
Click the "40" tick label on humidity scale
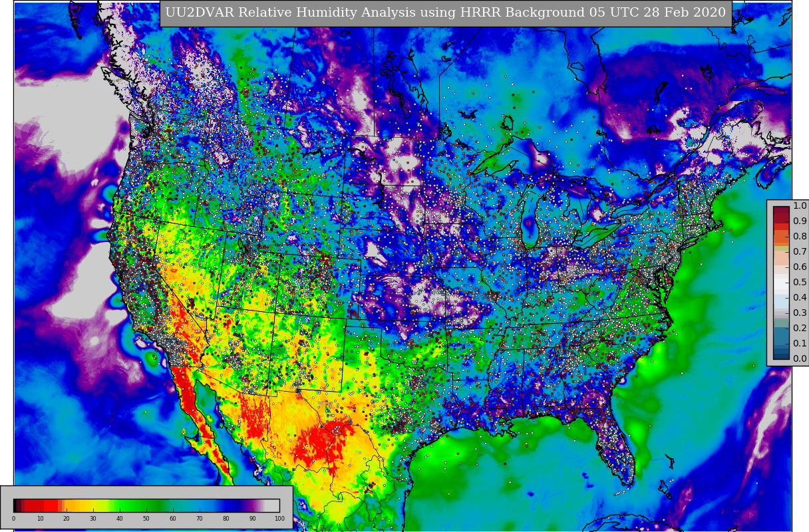(x=120, y=519)
